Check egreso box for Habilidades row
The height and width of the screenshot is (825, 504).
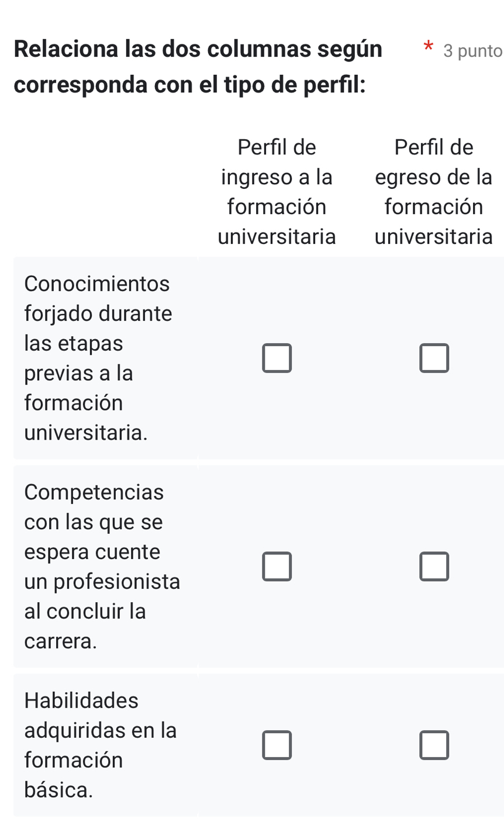(434, 745)
